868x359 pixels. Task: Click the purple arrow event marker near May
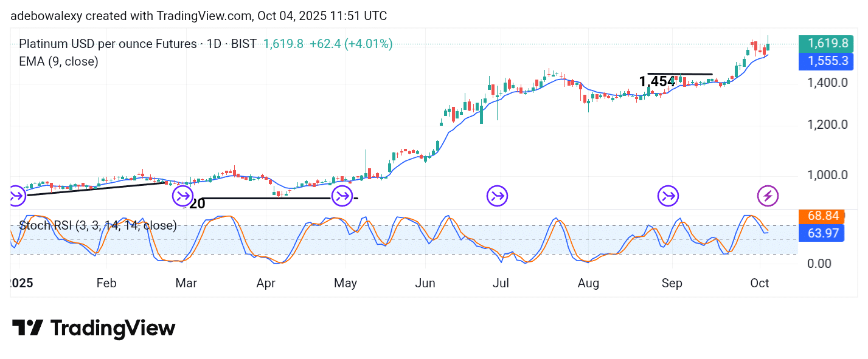(342, 196)
